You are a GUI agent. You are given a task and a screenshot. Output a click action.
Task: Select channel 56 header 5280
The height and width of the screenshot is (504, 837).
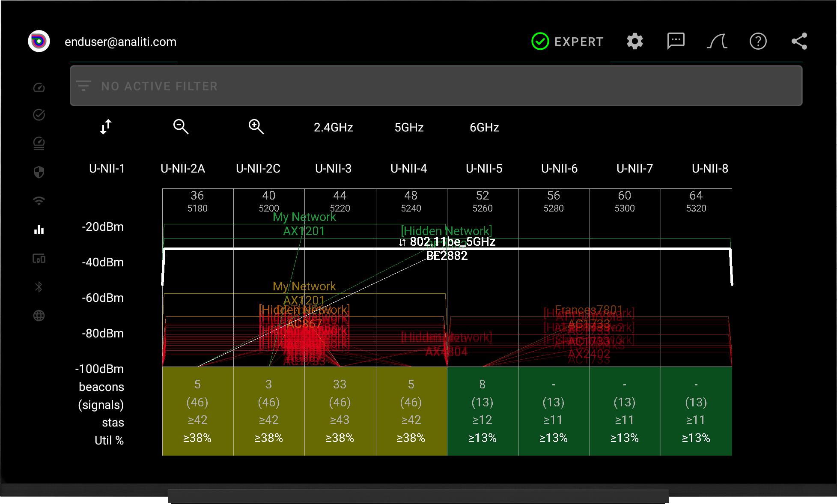pos(554,201)
